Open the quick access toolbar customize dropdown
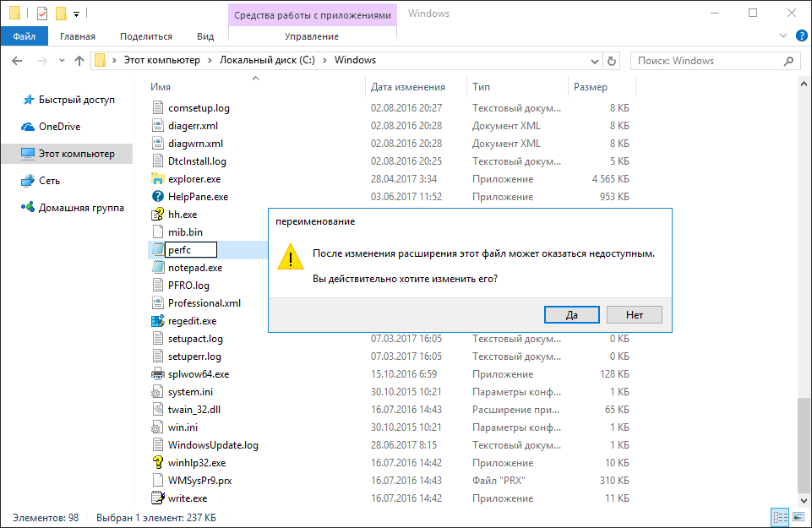 click(x=76, y=14)
